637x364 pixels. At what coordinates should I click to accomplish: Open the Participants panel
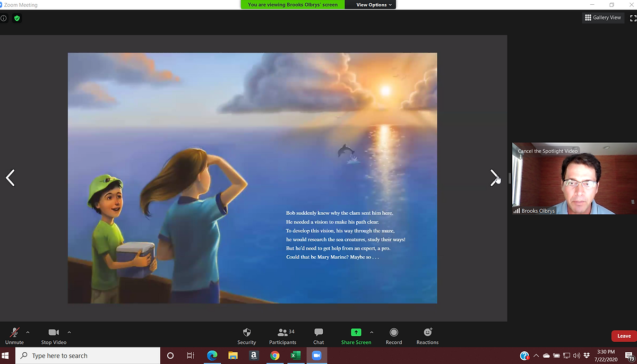click(282, 335)
